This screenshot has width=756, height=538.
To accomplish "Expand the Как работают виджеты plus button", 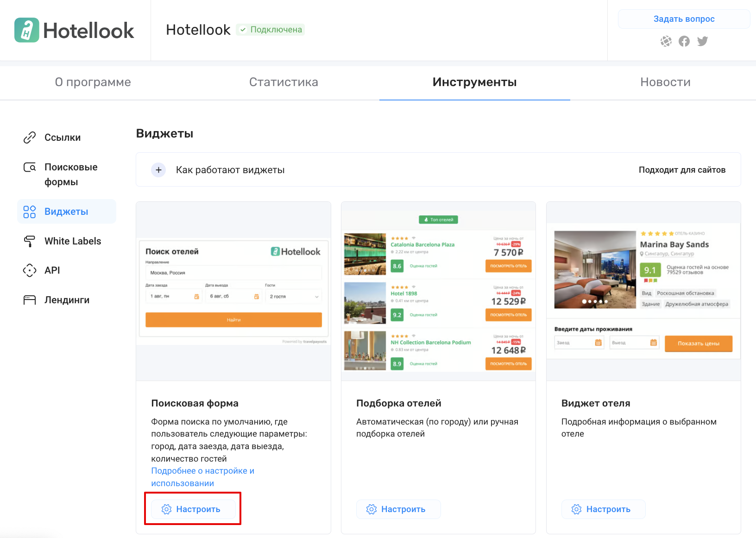I will [158, 170].
